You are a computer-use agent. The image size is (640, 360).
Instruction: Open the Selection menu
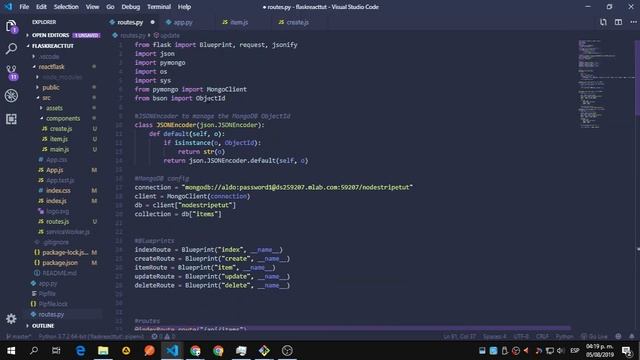click(x=66, y=7)
